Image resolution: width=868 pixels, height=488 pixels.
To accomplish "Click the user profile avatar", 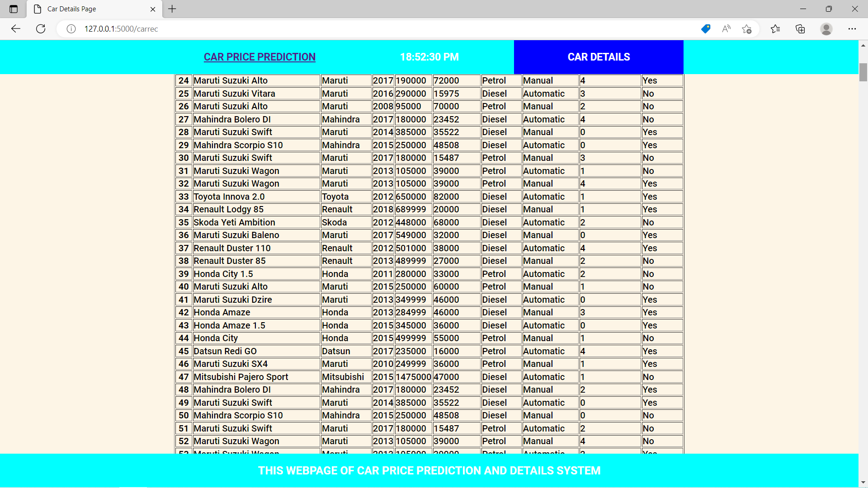I will (826, 29).
